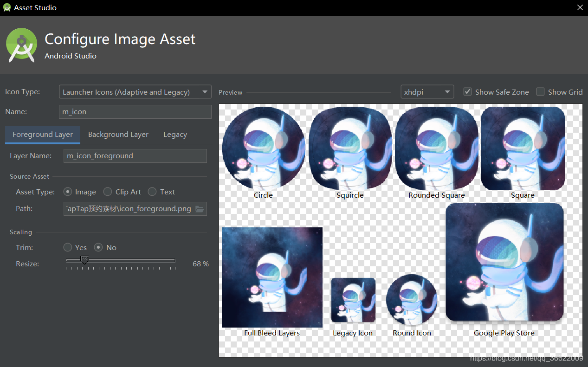Screen dimensions: 588x367
Task: Close the Asset Studio window
Action: [x=580, y=8]
